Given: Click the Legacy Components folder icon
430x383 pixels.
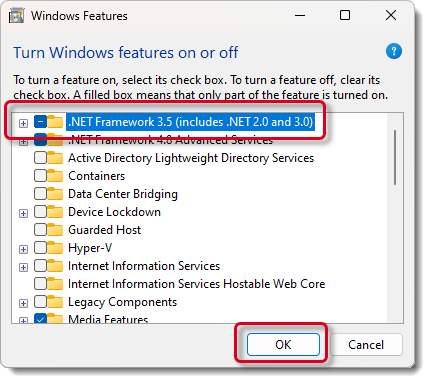Looking at the screenshot, I should 55,302.
